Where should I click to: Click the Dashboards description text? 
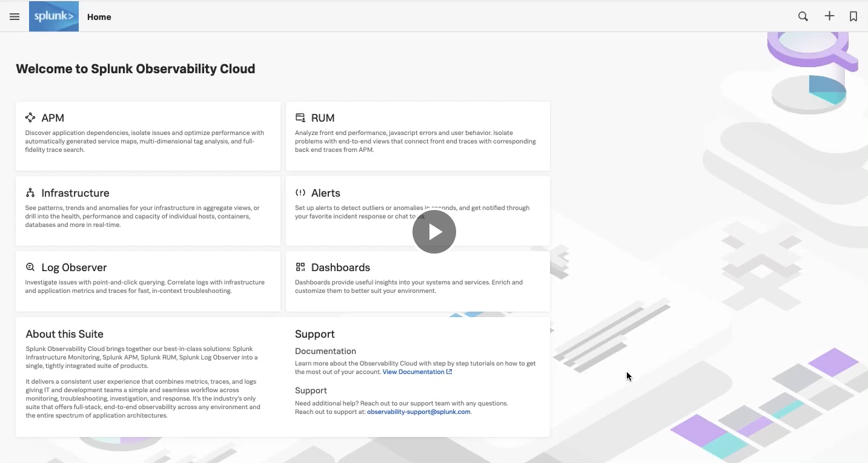409,286
